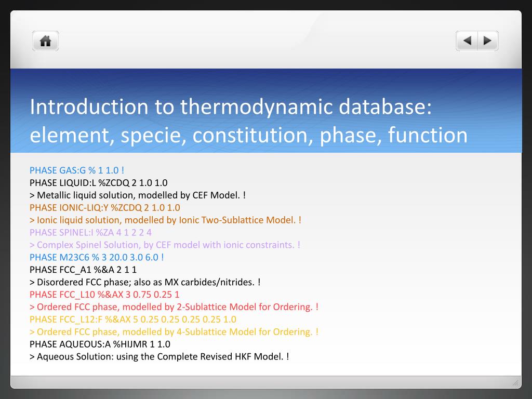
Task: Select 'Aqueous Solution: using the Complete Revised HKF Model' line
Action: 159,356
